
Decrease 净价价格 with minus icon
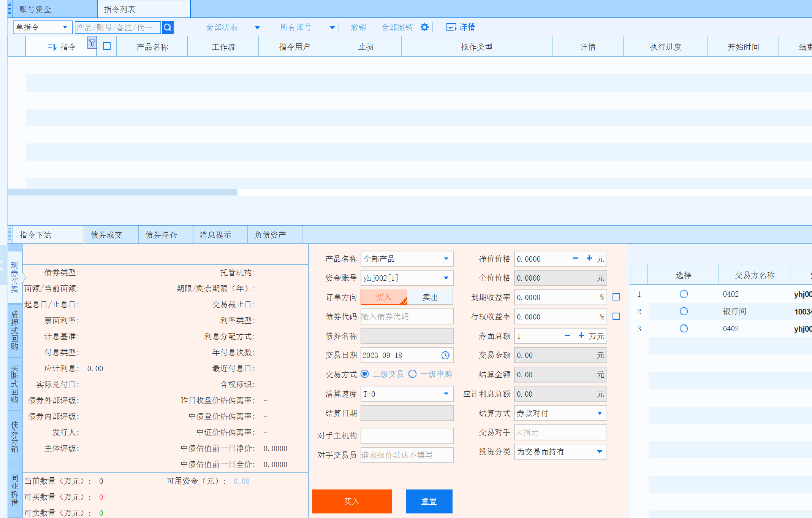point(575,259)
